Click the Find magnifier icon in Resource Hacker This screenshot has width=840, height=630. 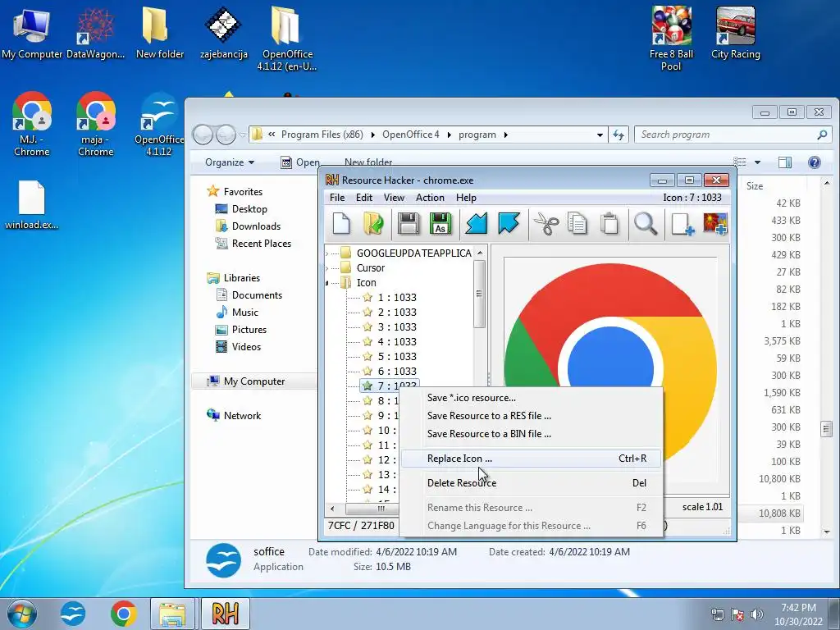point(646,224)
